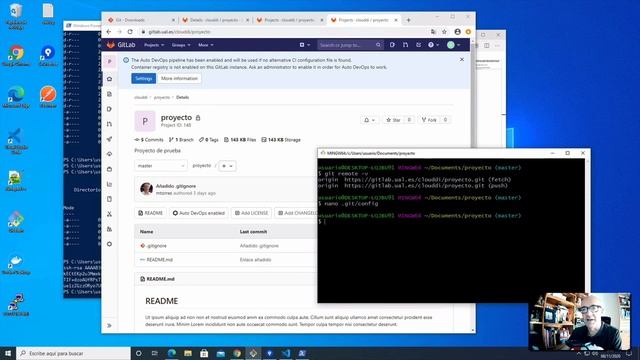Open the Projects dropdown in navbar
Viewport: 640px width, 360px height.
pyautogui.click(x=154, y=45)
